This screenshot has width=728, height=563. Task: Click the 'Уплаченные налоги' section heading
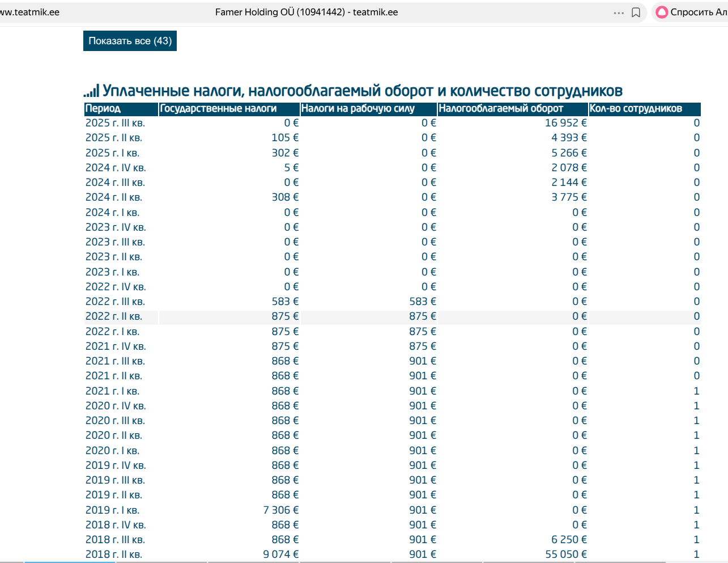tap(362, 91)
